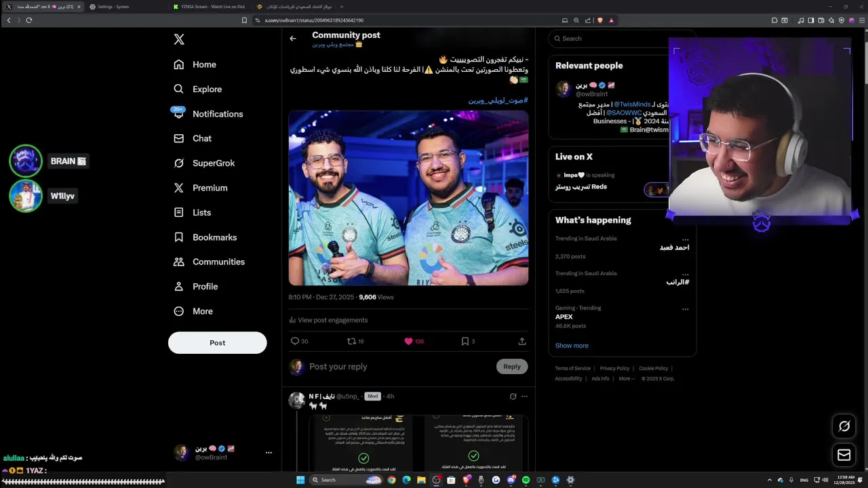Open Spotify from the taskbar
Viewport: 868px width, 488px height.
[526, 480]
